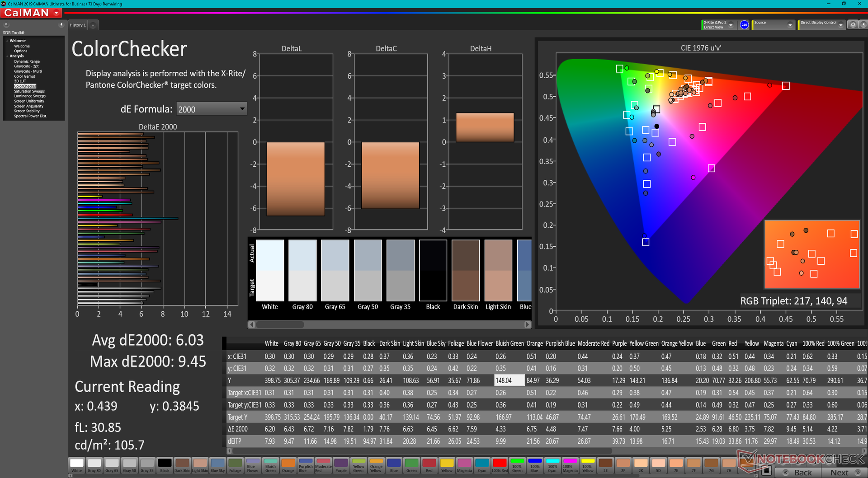
Task: Open Color Gamut in the Analysis list
Action: pos(24,76)
